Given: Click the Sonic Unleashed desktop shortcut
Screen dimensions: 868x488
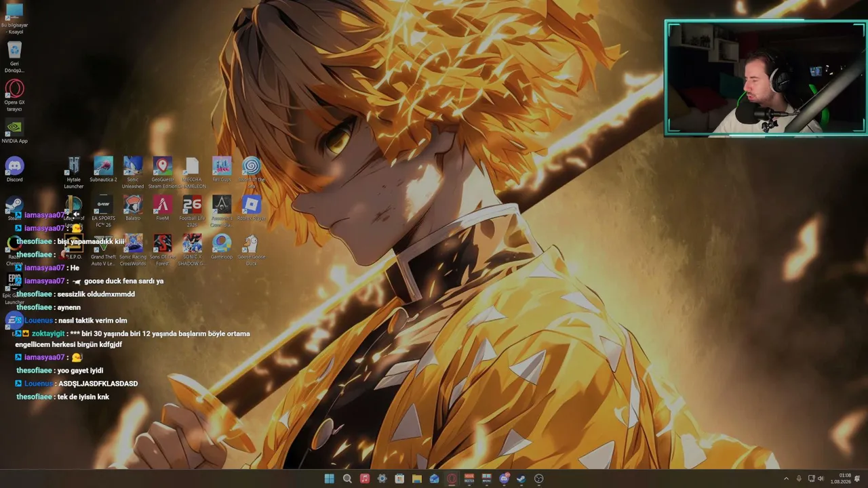Looking at the screenshot, I should [x=133, y=173].
